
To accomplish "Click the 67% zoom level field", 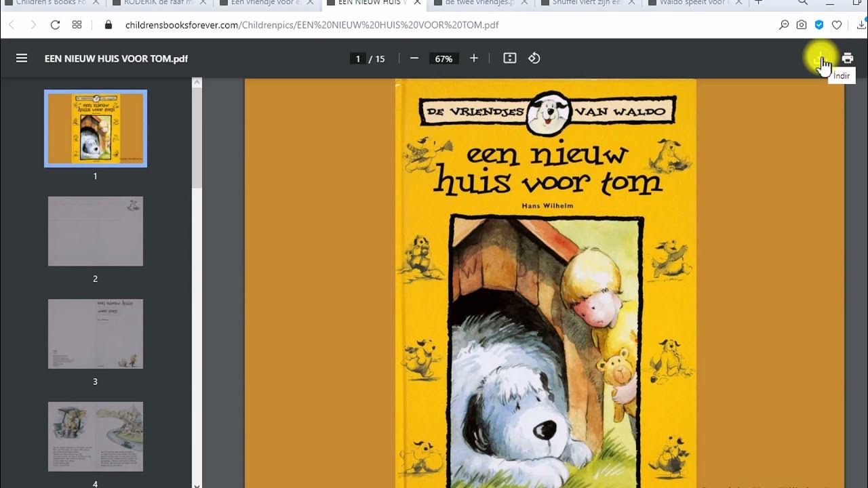I will point(443,59).
